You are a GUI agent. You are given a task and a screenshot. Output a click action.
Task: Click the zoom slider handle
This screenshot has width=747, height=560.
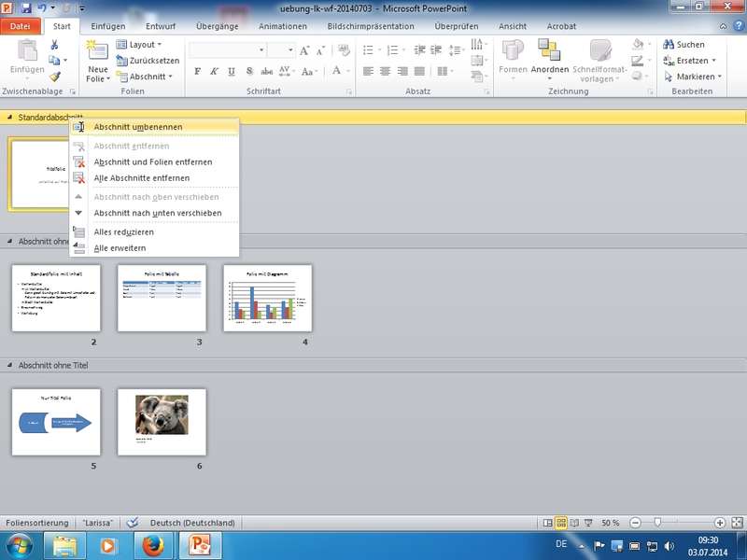click(657, 523)
